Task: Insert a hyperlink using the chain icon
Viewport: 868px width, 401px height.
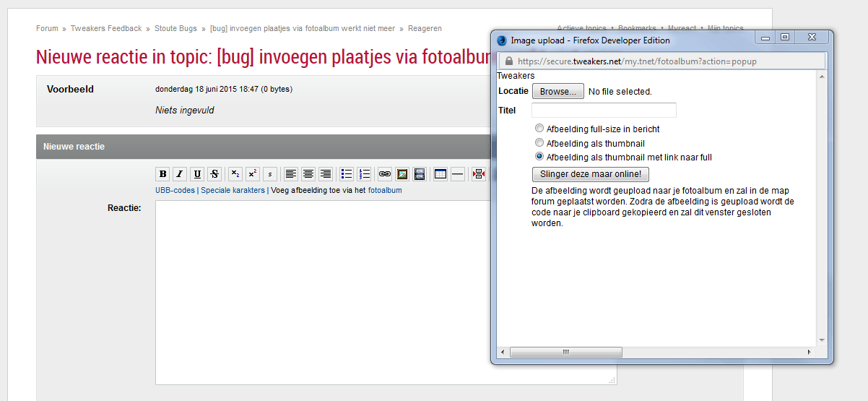Action: coord(385,174)
